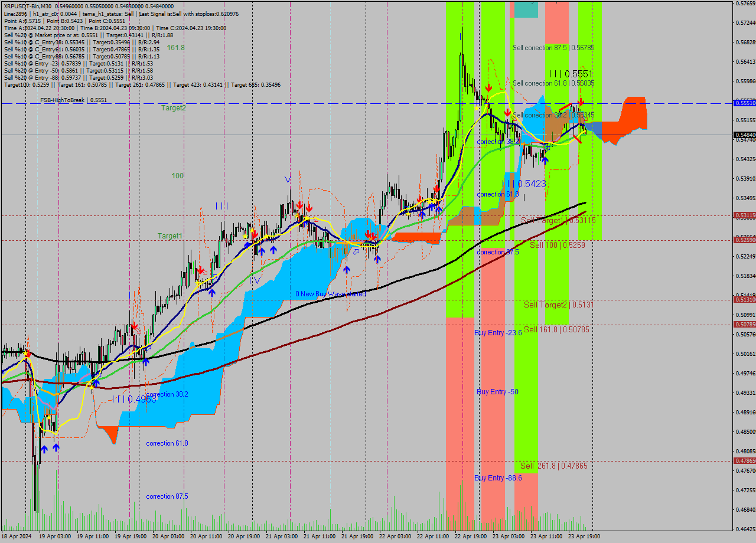
Task: Click the 'Target100: 0.5259' summary line
Action: (142, 85)
